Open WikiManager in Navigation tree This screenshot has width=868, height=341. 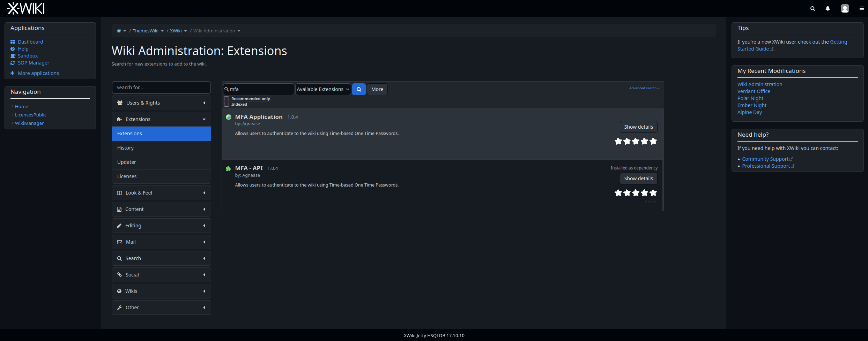click(x=29, y=123)
